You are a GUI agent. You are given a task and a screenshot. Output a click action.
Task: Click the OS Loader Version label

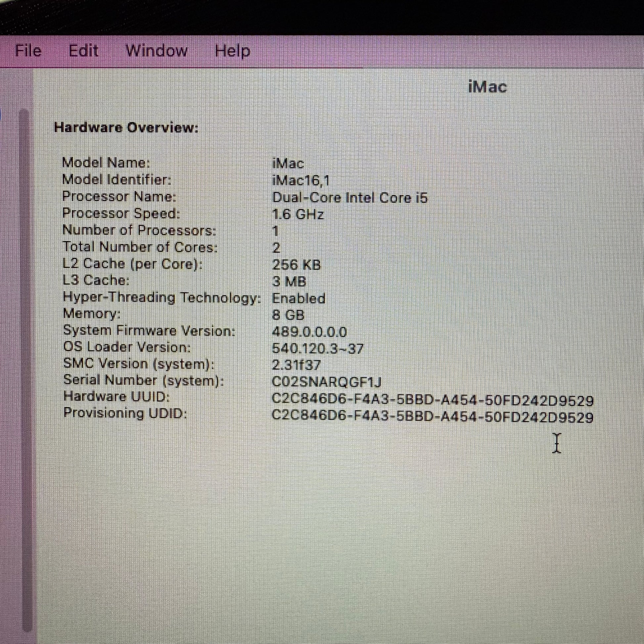coord(127,347)
